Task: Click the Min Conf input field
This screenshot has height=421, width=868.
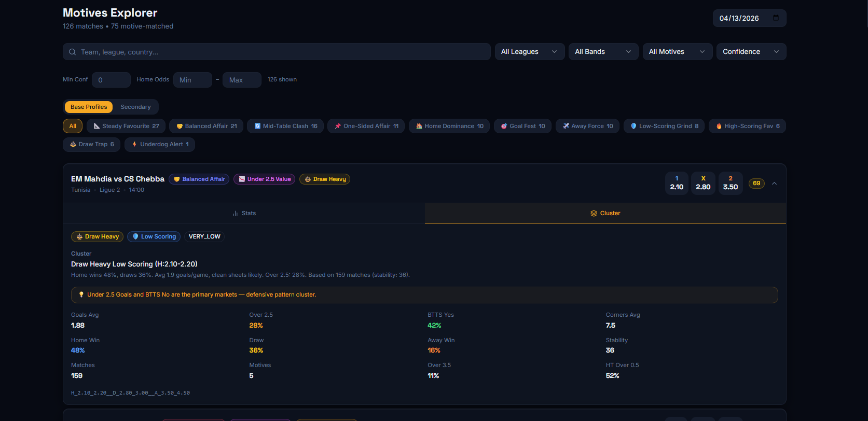Action: [111, 80]
